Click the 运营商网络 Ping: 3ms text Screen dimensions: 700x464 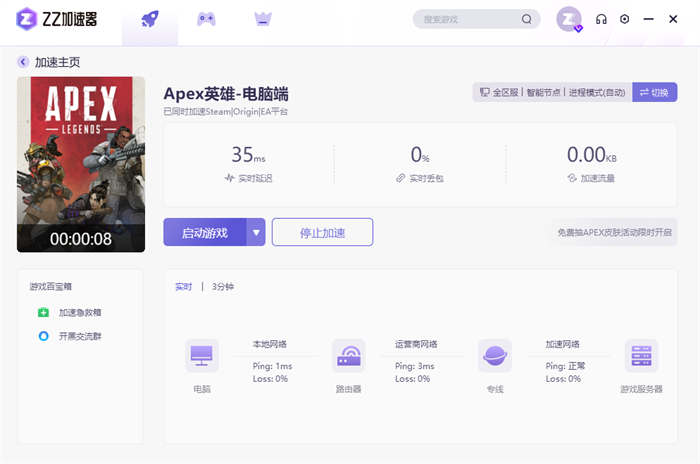pyautogui.click(x=415, y=366)
